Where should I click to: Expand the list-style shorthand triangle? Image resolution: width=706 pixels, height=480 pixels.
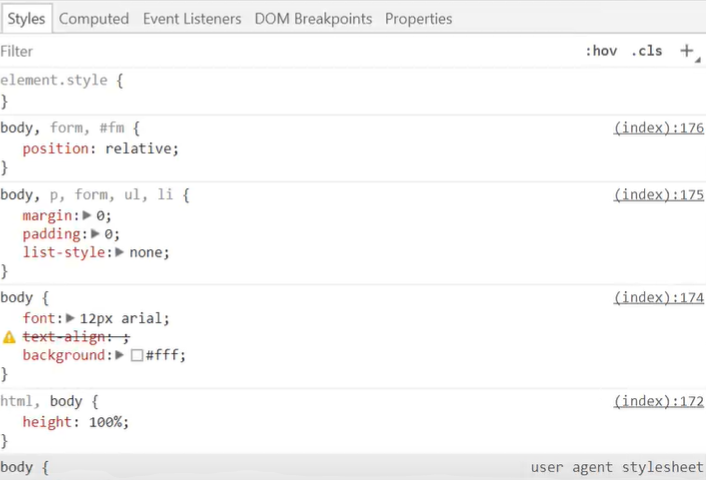coord(120,252)
